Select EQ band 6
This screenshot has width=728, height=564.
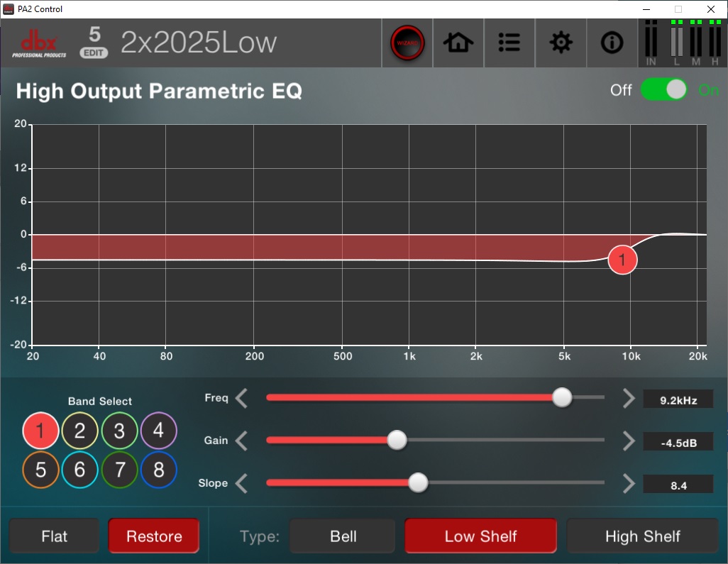click(80, 470)
